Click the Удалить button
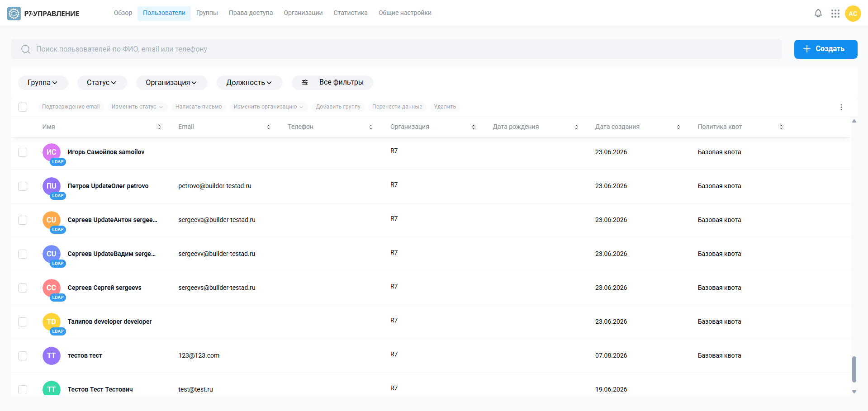The height and width of the screenshot is (411, 868). pyautogui.click(x=445, y=107)
